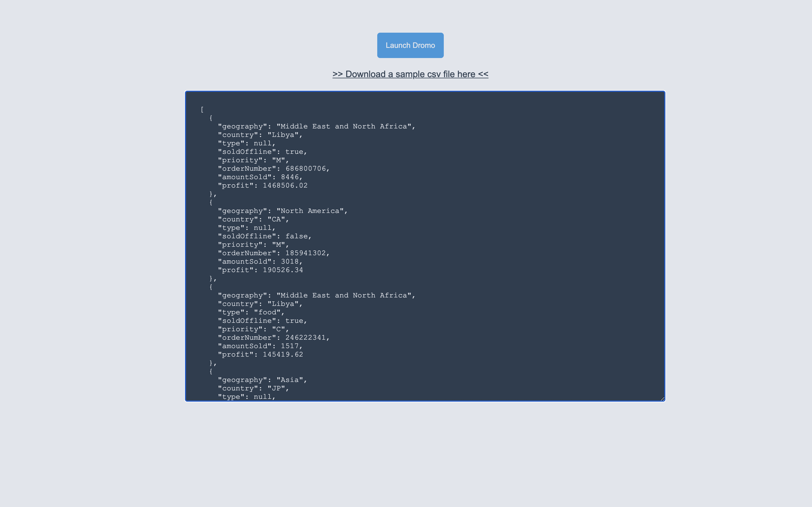812x507 pixels.
Task: Place cursor on orderNumber 246222341 line
Action: [273, 338]
